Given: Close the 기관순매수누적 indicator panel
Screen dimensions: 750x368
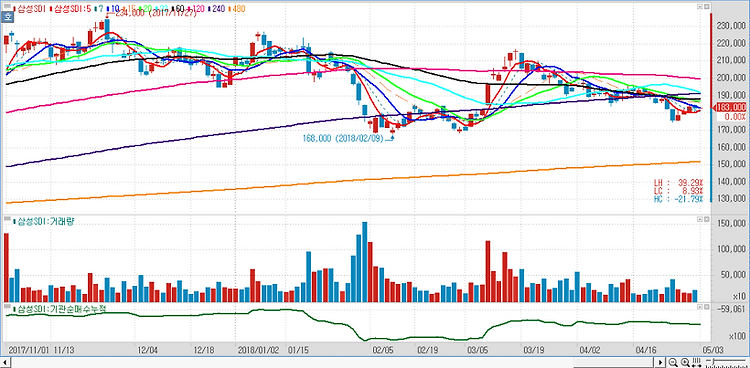Looking at the screenshot, I should point(706,306).
